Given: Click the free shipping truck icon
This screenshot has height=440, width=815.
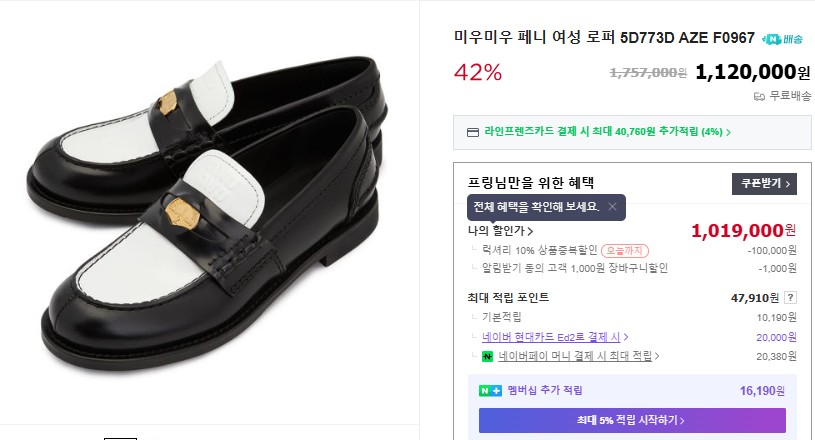Looking at the screenshot, I should pos(758,96).
